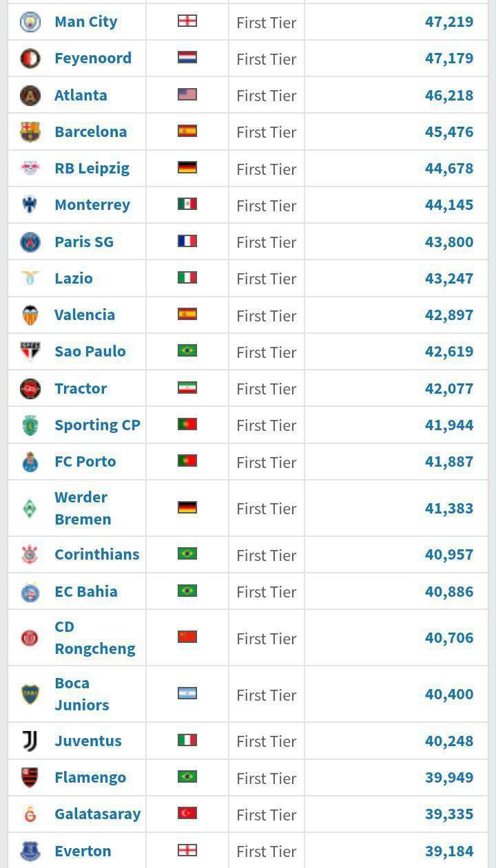Click the Barcelona club crest
The height and width of the screenshot is (868, 496).
point(30,131)
